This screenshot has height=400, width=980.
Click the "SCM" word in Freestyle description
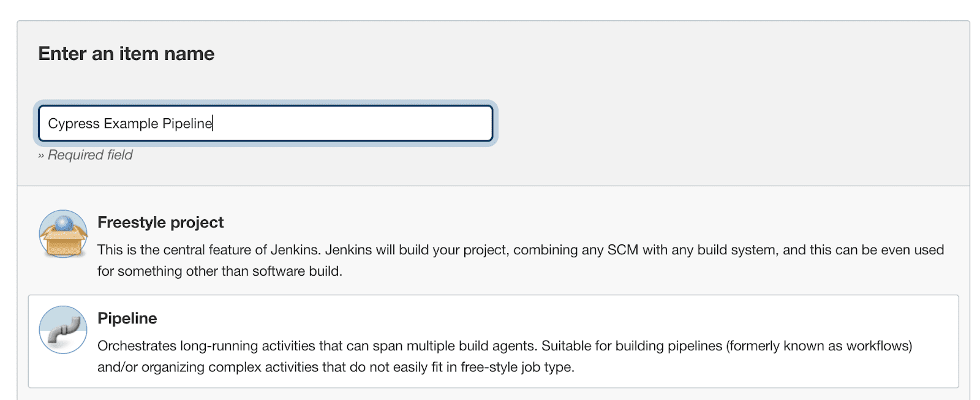622,250
